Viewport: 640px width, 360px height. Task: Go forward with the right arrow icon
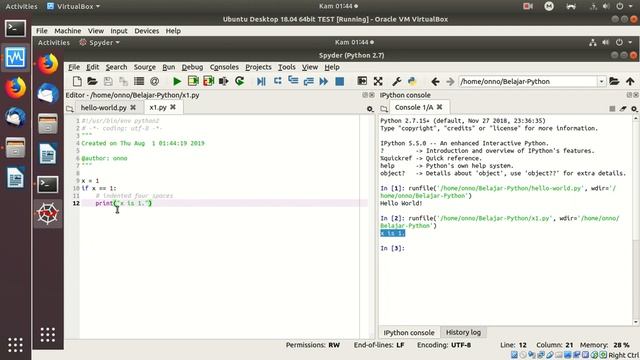450,82
